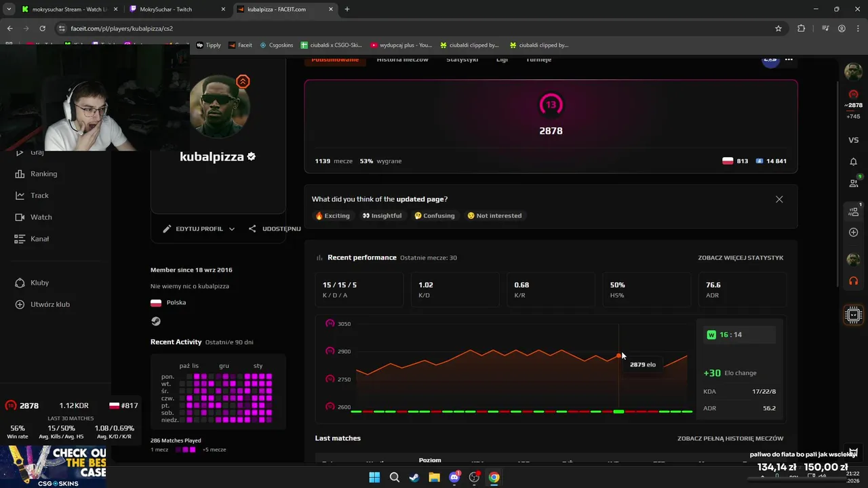868x488 pixels.
Task: Click the CSGOSkins best case ad banner
Action: point(53,467)
